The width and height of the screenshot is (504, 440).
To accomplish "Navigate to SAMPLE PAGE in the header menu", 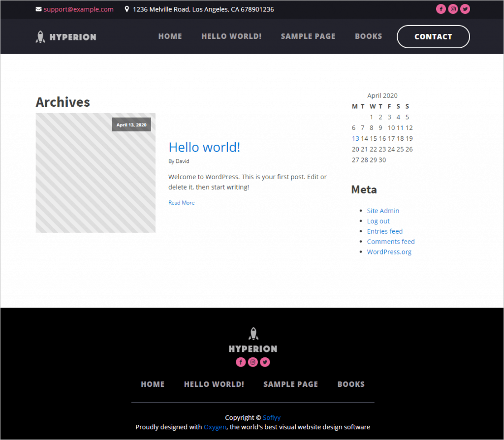I will [308, 36].
